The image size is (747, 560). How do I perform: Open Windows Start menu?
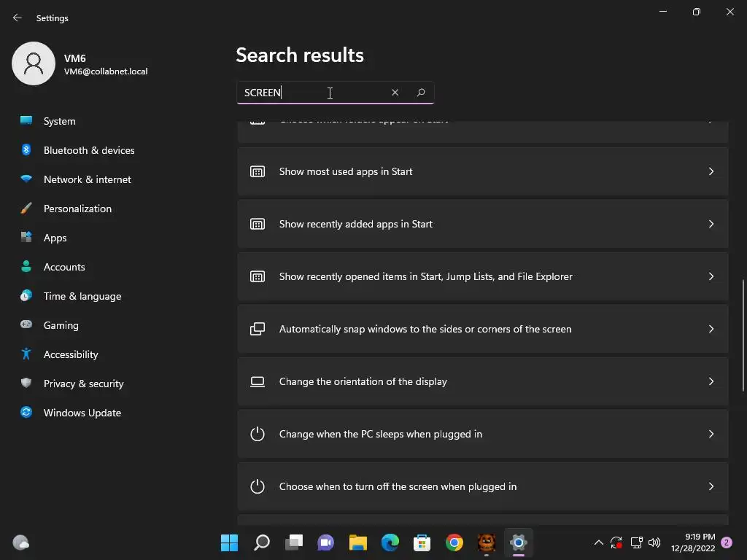(x=229, y=542)
